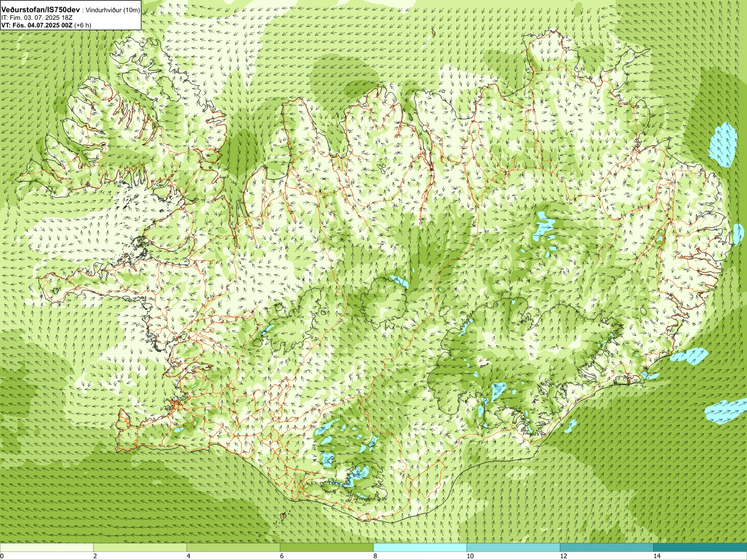Click the 'Veðurstofan/IS750dev' title text

40,10
